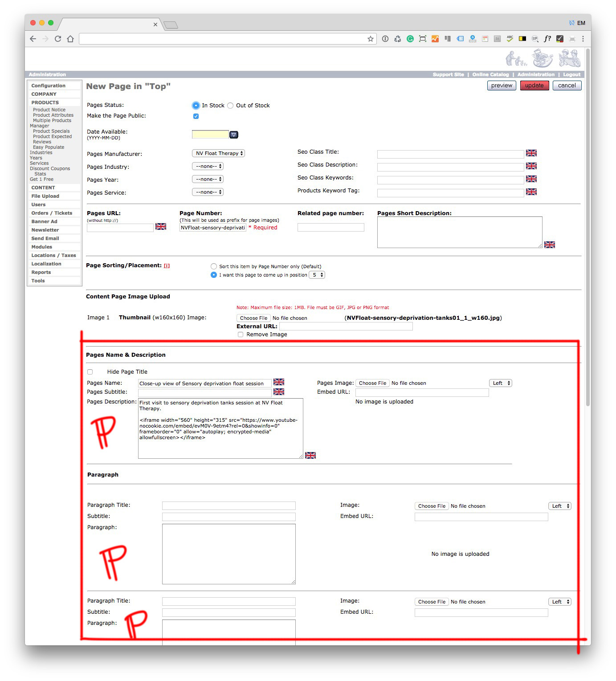Click the Logout link
616x681 pixels.
tap(572, 74)
